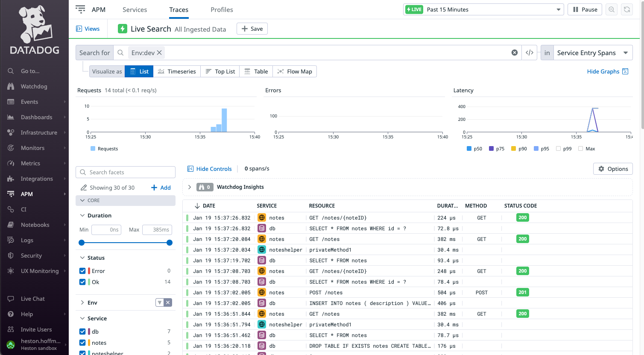
Task: Switch to the Profiles tab
Action: click(x=222, y=9)
